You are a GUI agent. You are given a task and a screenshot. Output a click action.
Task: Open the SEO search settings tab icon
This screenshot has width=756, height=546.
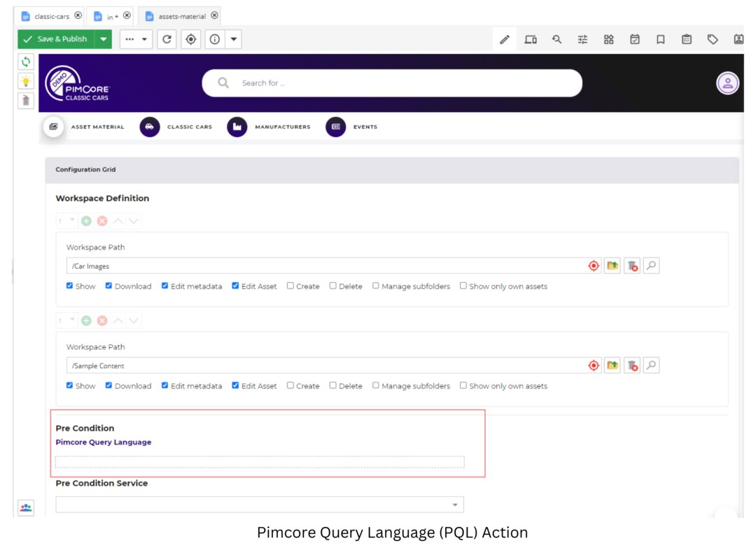coord(557,40)
